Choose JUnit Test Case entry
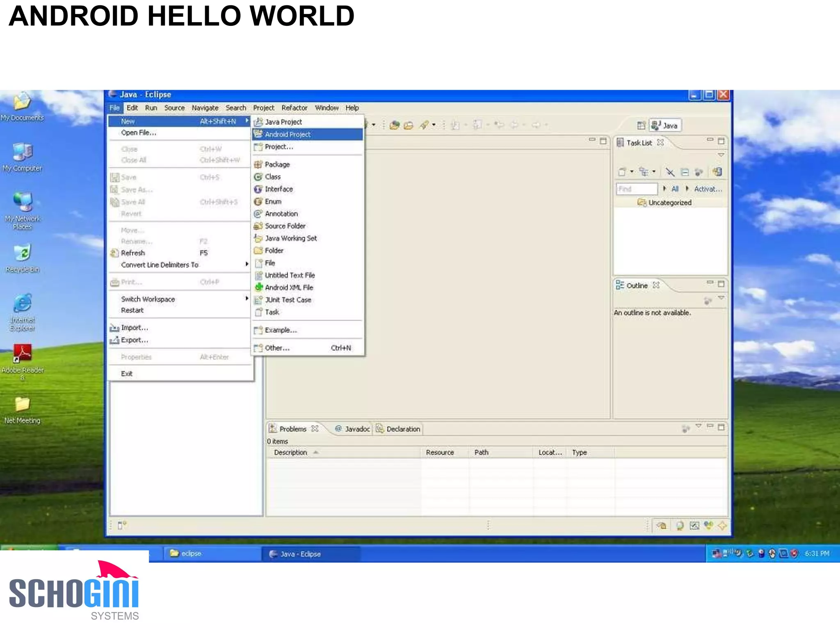Image resolution: width=840 pixels, height=630 pixels. tap(307, 300)
